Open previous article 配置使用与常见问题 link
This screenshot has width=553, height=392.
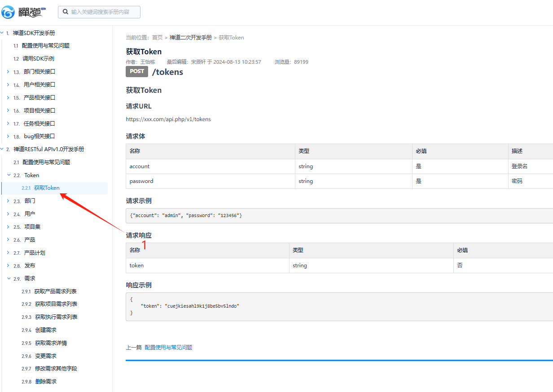pyautogui.click(x=168, y=348)
